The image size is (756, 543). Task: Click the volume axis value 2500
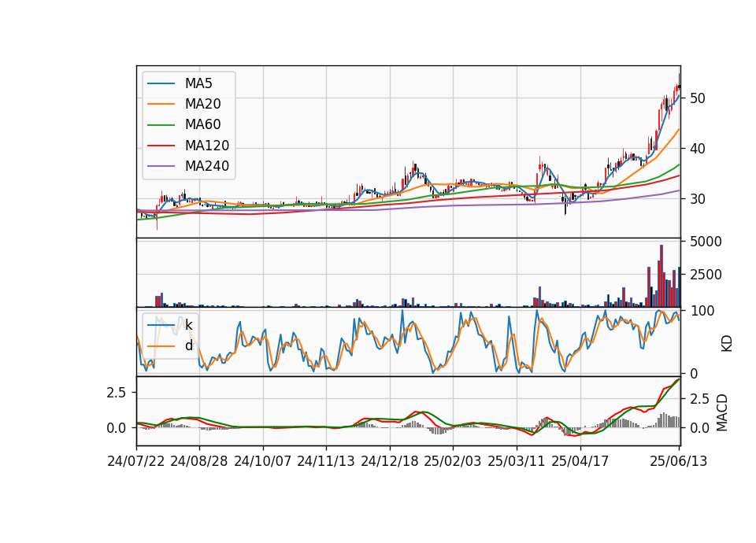(706, 275)
